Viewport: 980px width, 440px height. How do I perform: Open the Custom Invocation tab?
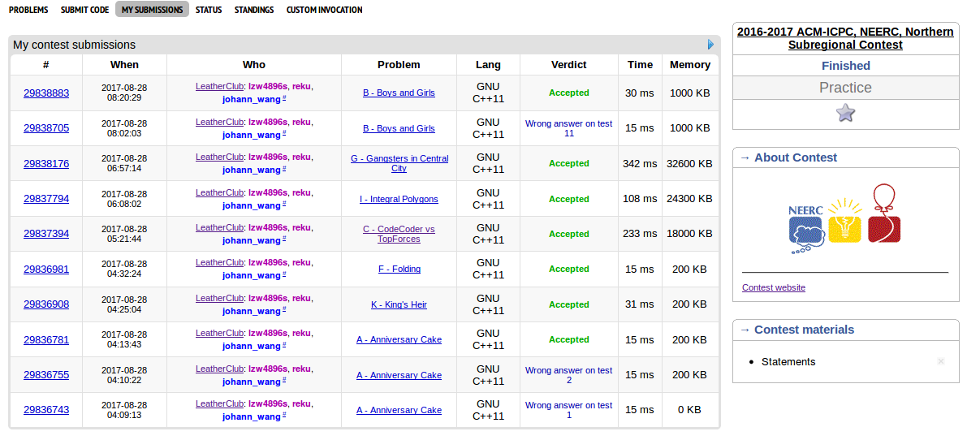pos(324,10)
